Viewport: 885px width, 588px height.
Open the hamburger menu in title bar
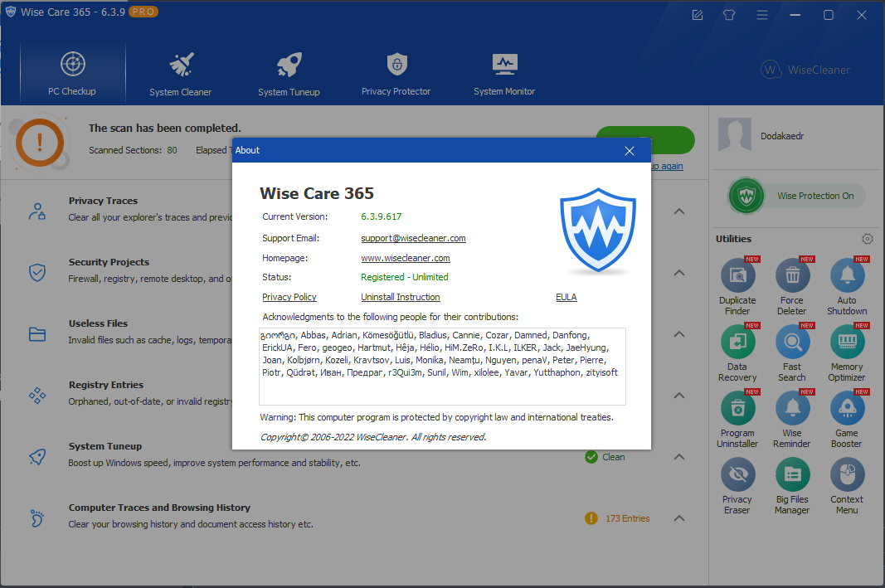pyautogui.click(x=762, y=15)
